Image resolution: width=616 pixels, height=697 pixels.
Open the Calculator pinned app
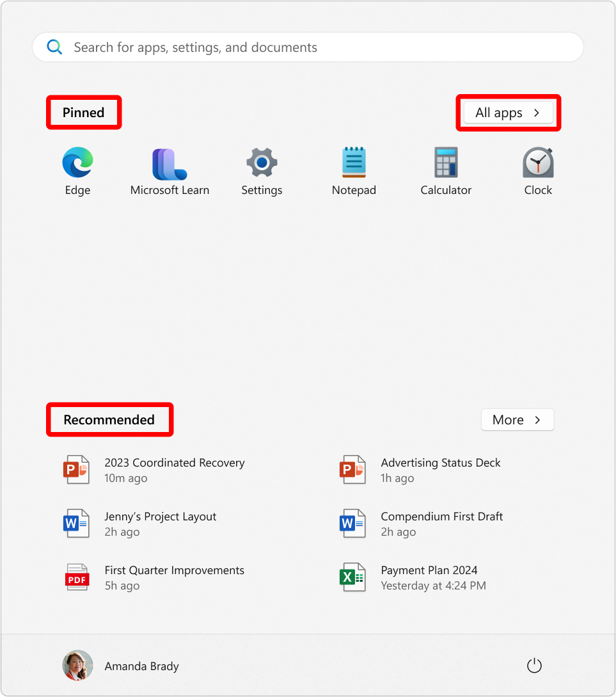pos(446,162)
